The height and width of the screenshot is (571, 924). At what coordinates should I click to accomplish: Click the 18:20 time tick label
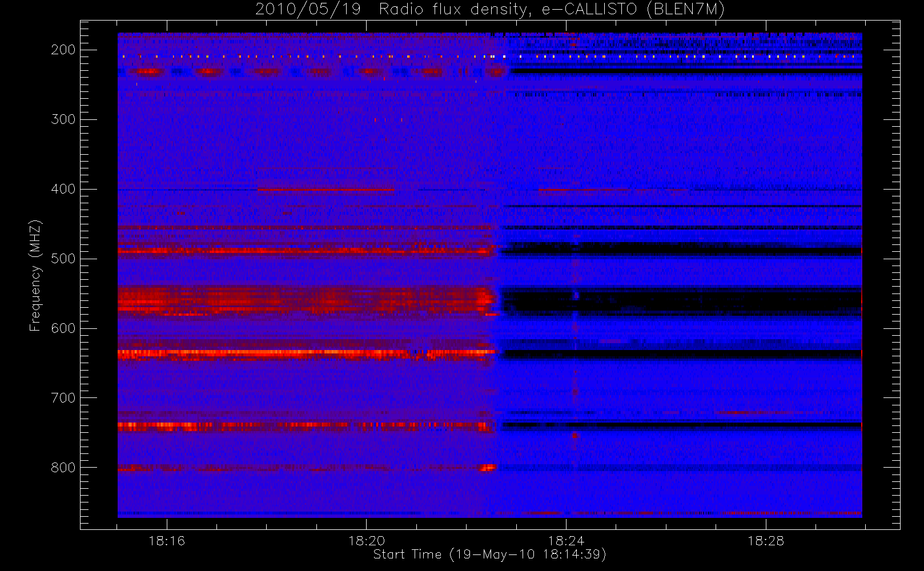[367, 541]
